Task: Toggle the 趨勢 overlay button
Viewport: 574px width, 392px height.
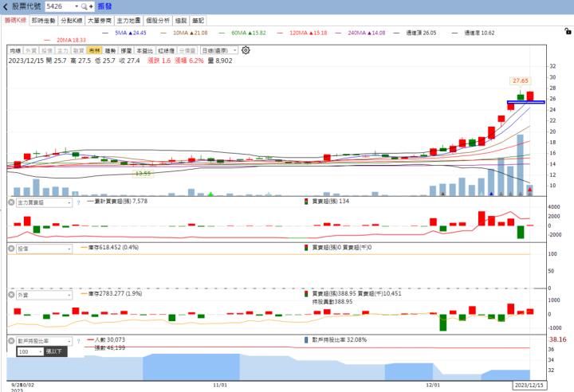Action: pos(110,50)
